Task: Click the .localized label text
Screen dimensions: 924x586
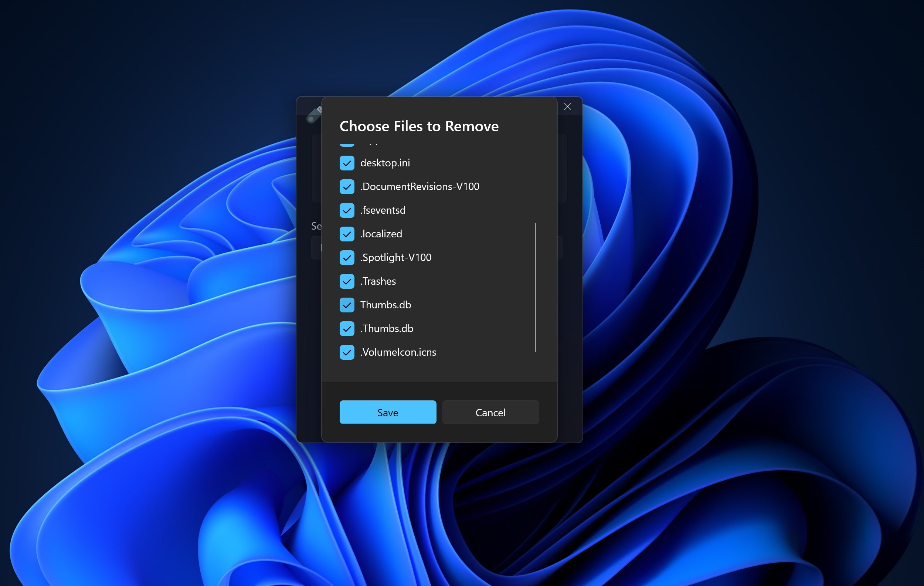Action: click(381, 234)
